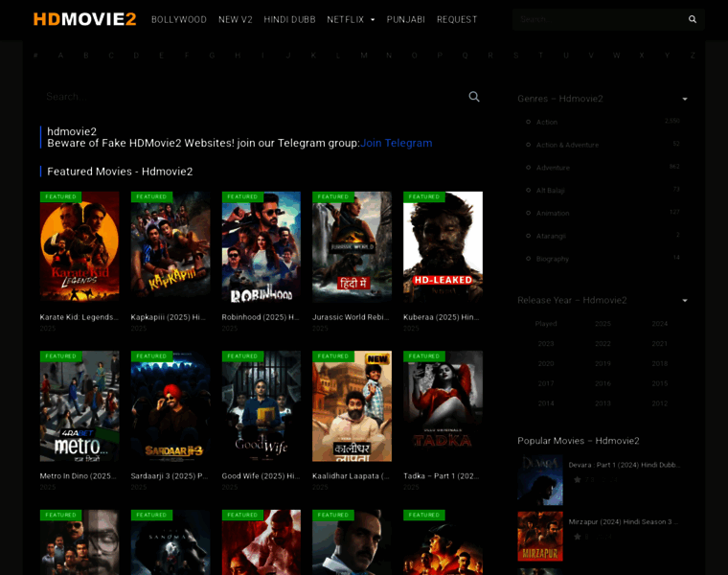Filter by release year 2012
Viewport: 728px width, 575px height.
pyautogui.click(x=659, y=403)
